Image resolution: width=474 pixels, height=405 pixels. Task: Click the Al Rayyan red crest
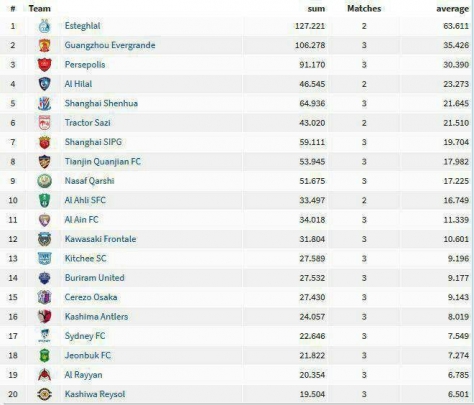coord(44,375)
